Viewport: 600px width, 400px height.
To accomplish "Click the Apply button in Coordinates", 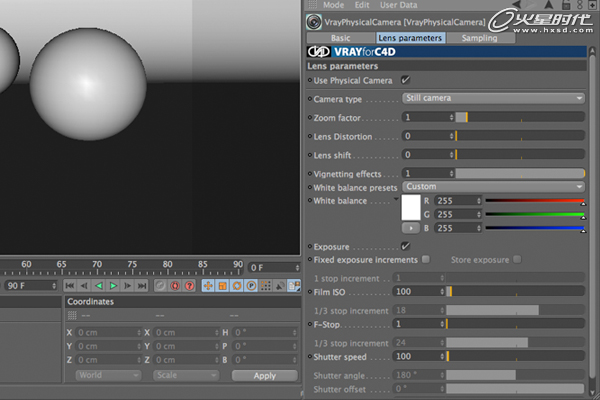I will tap(264, 375).
